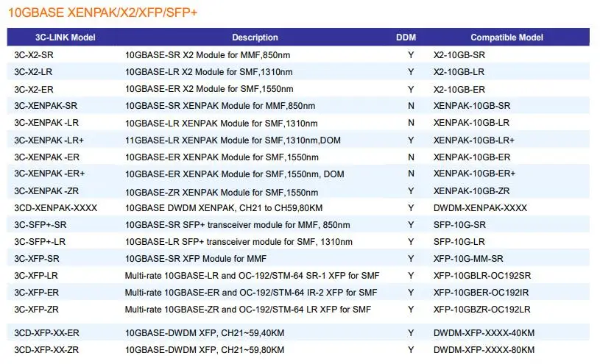
Task: Select the DWDM-XFP-XXXX-80KM compatible model
Action: (x=484, y=350)
